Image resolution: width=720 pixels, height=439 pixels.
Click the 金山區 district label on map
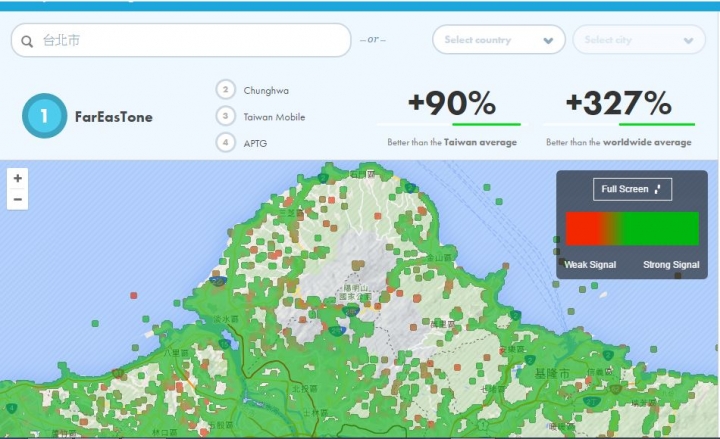click(439, 259)
